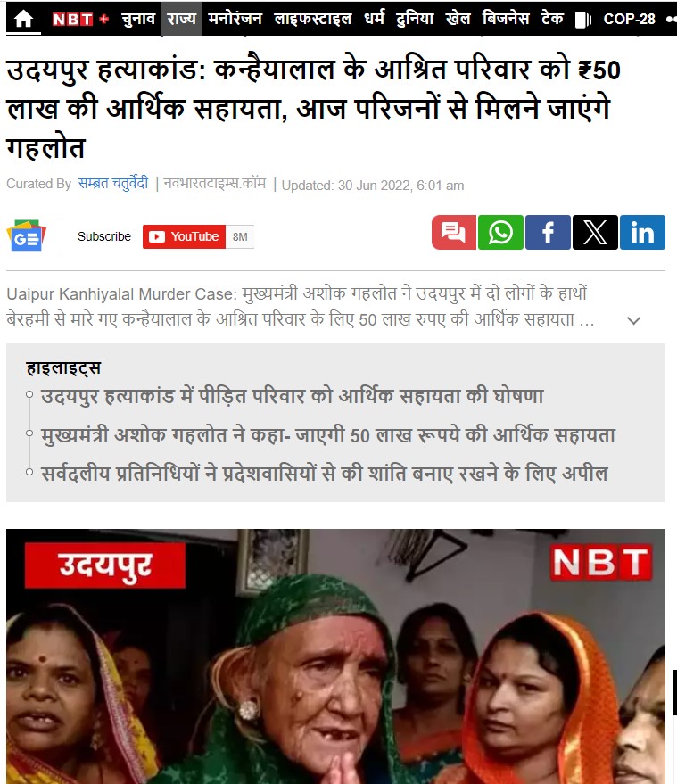Open the खेल section
This screenshot has width=677, height=784.
[458, 19]
